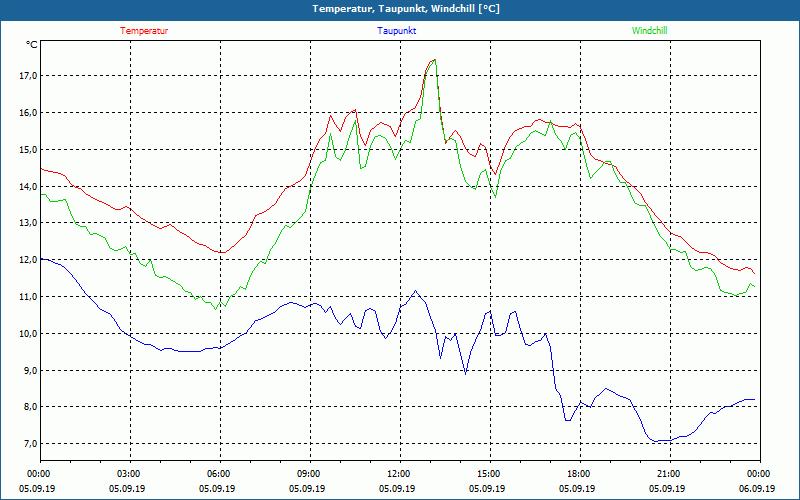The height and width of the screenshot is (500, 800).
Task: Click the 9,0 y-axis value
Action: click(x=30, y=370)
